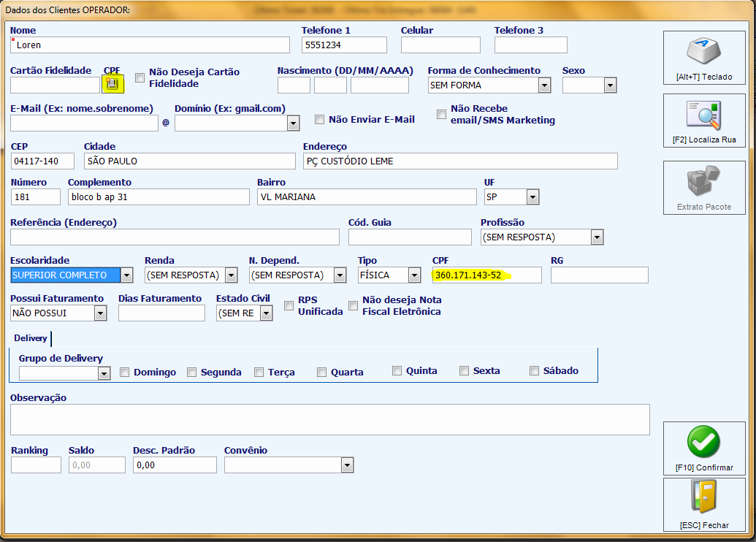
Task: Focus the Observação text area
Action: click(329, 419)
